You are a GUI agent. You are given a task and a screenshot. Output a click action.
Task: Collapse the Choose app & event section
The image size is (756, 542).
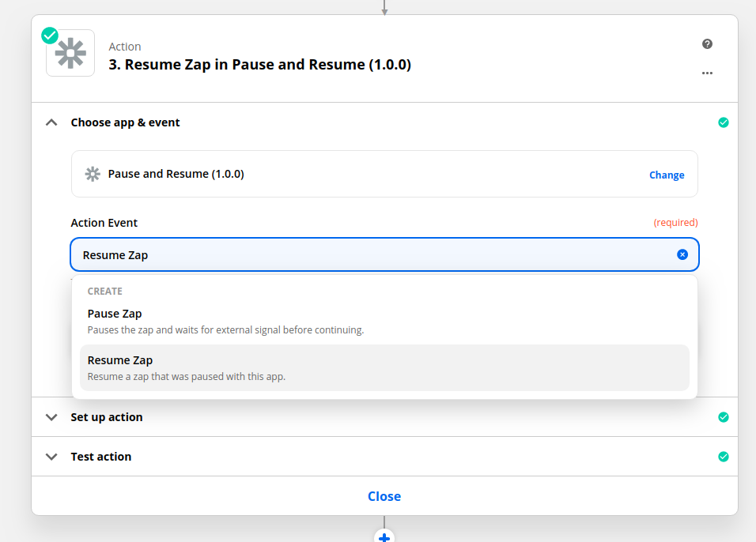(x=52, y=122)
